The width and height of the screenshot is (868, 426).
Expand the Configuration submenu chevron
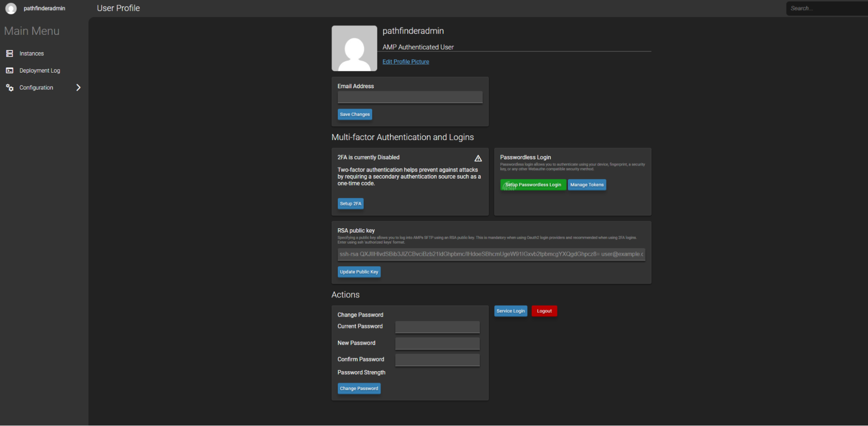[79, 87]
